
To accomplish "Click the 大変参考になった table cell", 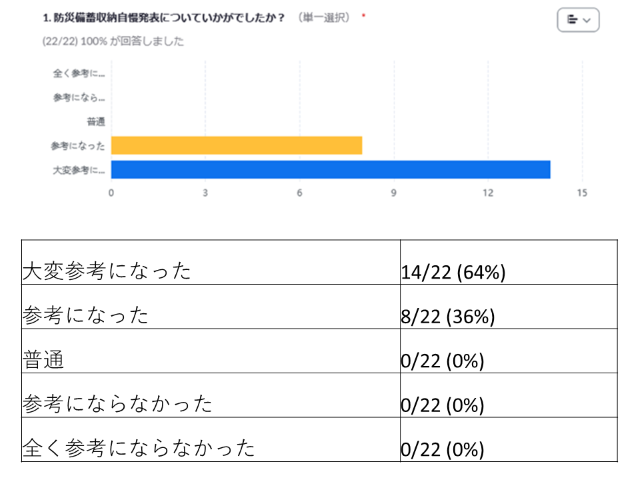I will (x=106, y=271).
